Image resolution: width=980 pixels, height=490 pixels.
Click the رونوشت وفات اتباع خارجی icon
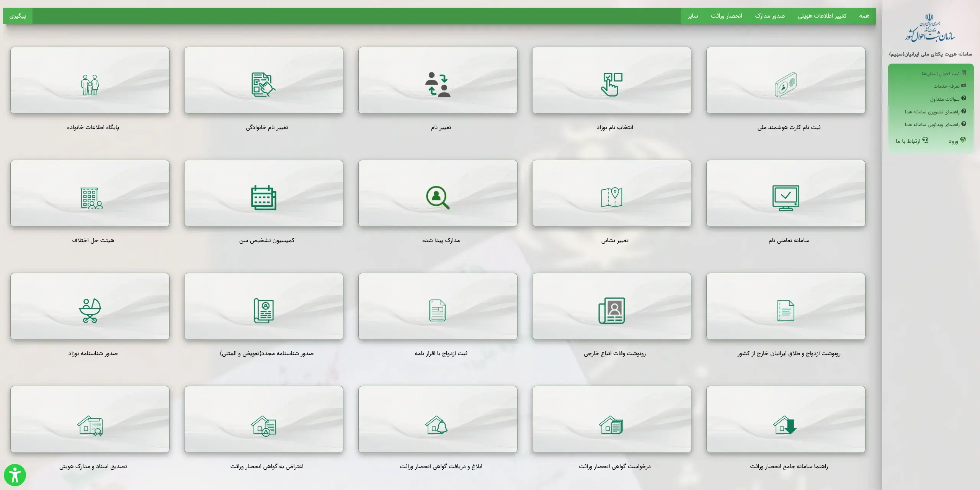click(612, 311)
